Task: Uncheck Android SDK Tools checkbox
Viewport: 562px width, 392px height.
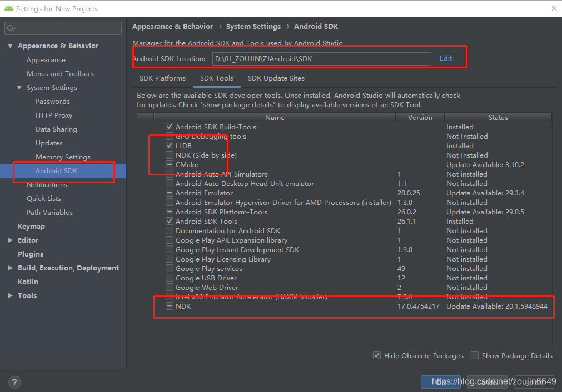Action: [x=170, y=221]
